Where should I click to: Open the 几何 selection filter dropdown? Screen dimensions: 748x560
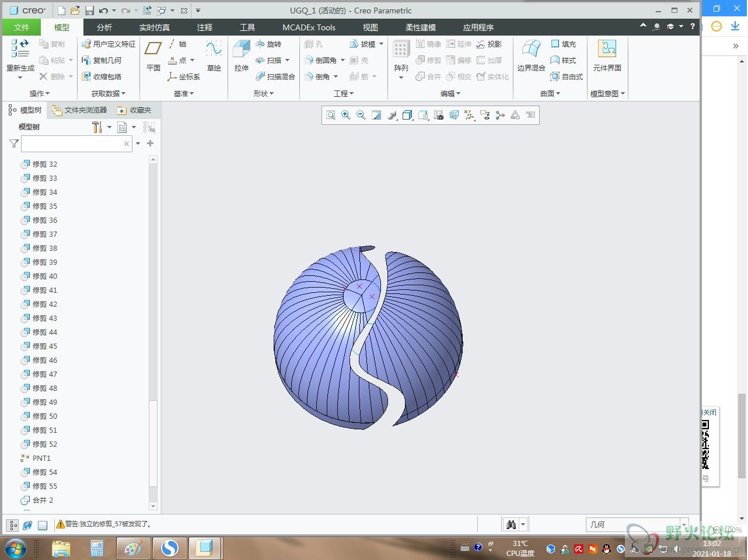point(637,524)
